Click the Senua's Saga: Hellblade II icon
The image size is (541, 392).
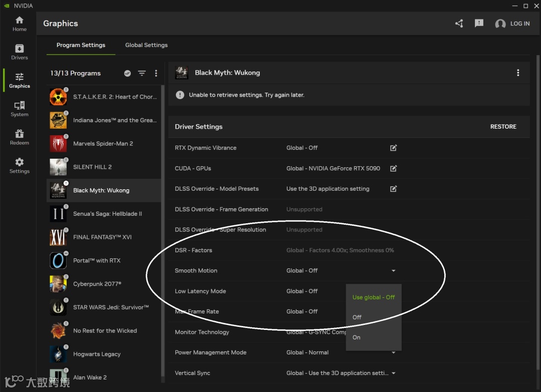pos(58,214)
